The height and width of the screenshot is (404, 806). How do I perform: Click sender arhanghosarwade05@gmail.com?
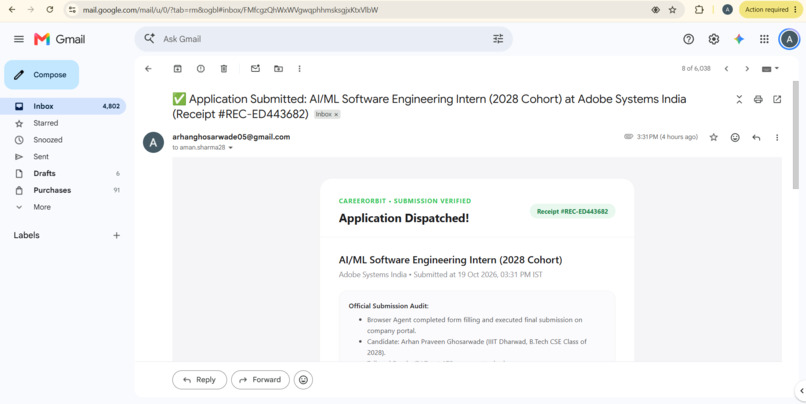click(x=231, y=137)
